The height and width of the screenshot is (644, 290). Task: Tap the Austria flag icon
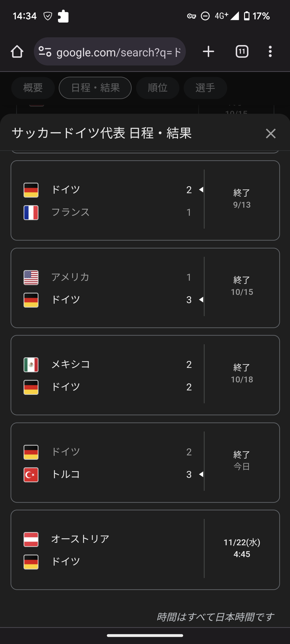tap(31, 539)
